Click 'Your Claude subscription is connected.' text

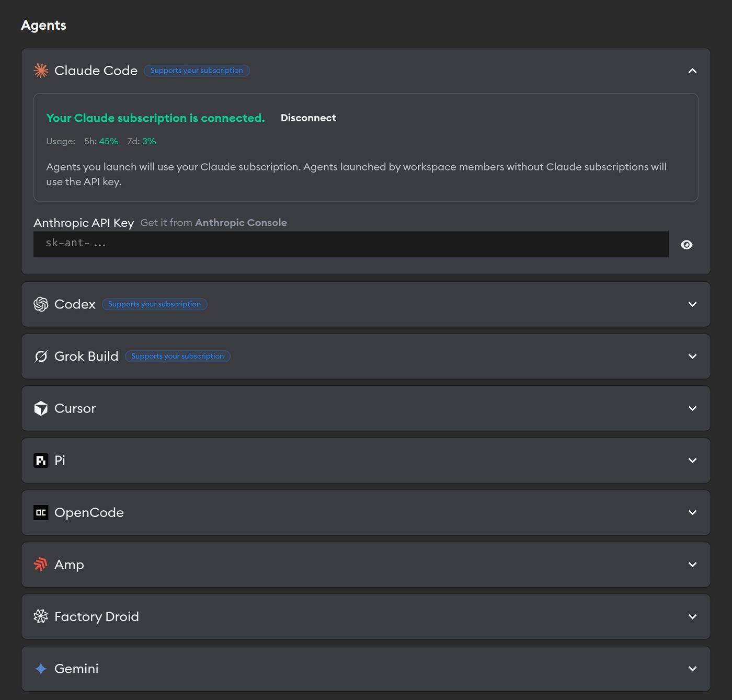click(x=155, y=118)
